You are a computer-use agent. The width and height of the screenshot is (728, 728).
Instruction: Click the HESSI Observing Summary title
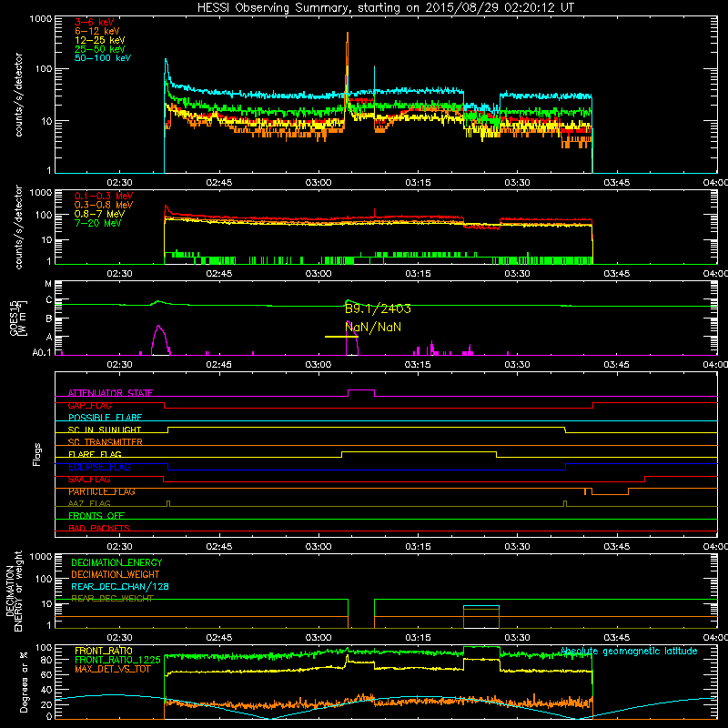pyautogui.click(x=385, y=8)
